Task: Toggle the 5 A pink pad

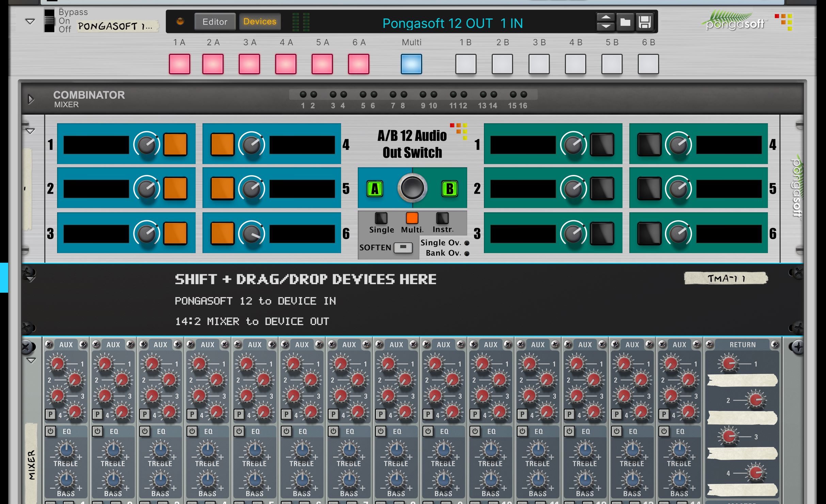Action: tap(322, 64)
